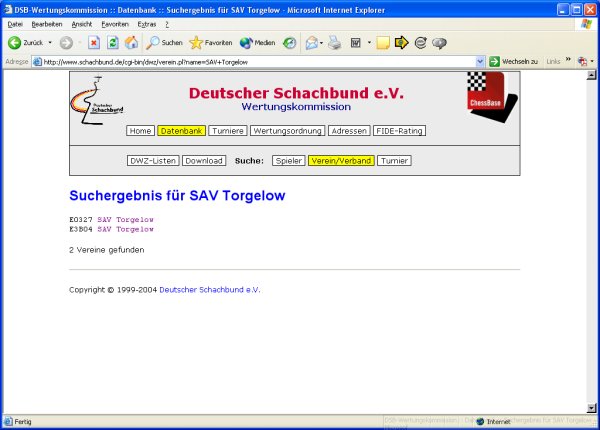Open the Ansicht menu

83,23
